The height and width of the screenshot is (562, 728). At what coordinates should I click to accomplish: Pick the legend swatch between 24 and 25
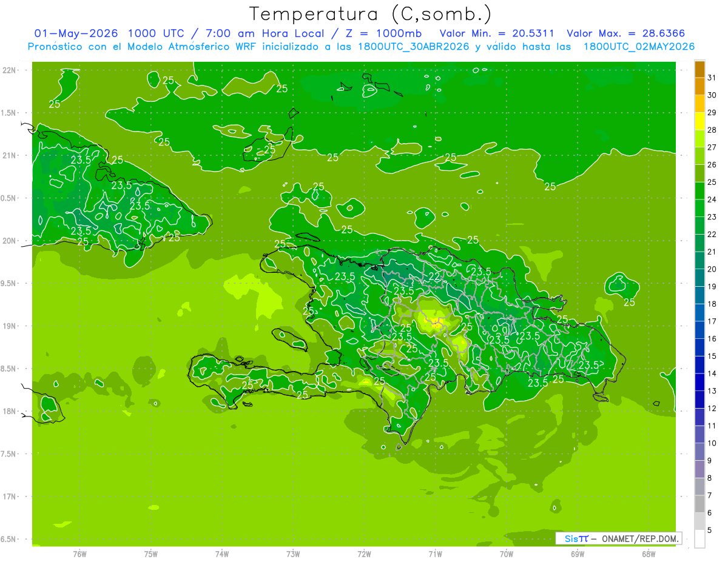coord(699,191)
